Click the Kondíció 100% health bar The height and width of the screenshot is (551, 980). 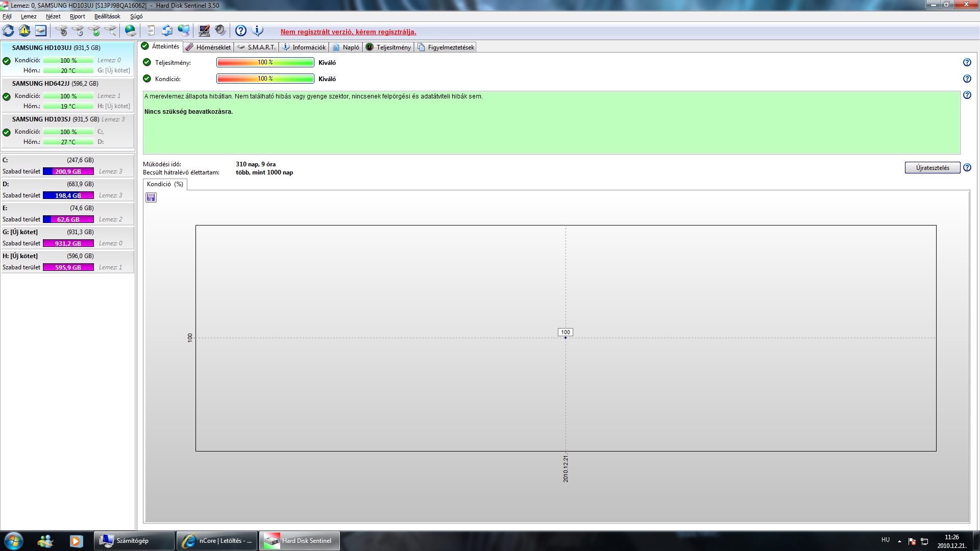tap(265, 79)
